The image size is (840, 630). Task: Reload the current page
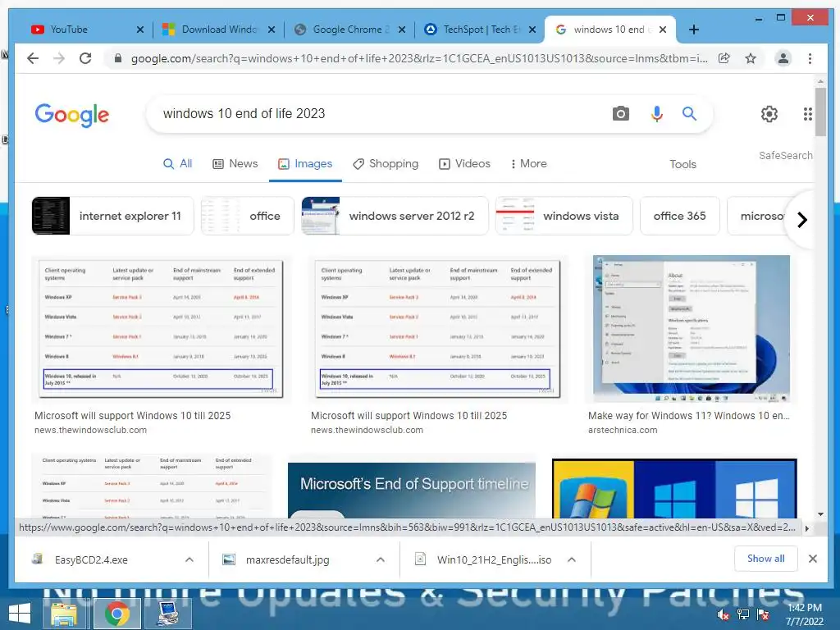[85, 58]
